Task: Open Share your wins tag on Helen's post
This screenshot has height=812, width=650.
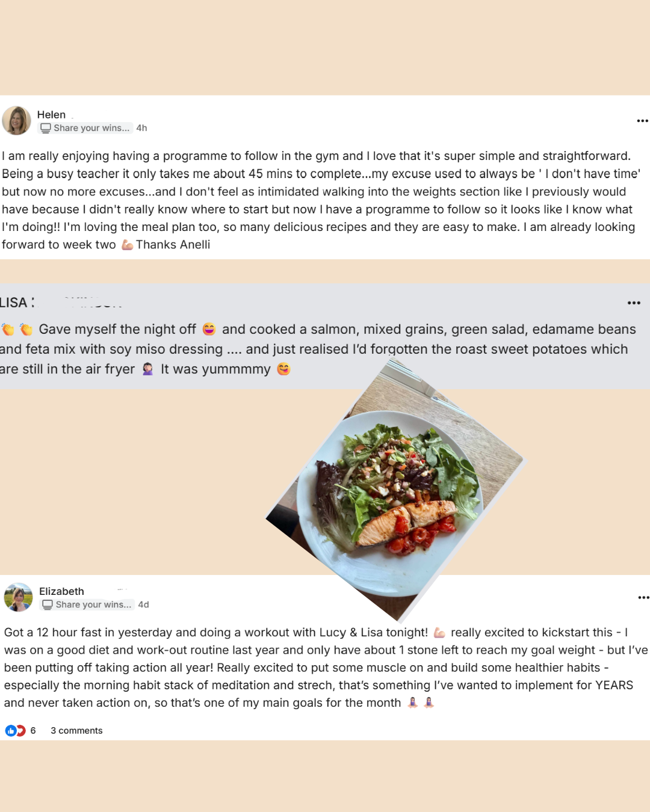Action: 86,128
